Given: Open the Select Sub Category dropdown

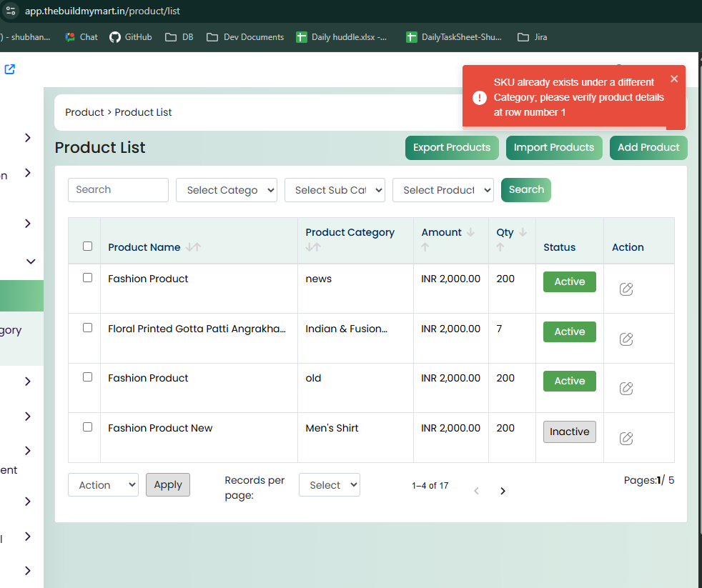Looking at the screenshot, I should click(335, 190).
